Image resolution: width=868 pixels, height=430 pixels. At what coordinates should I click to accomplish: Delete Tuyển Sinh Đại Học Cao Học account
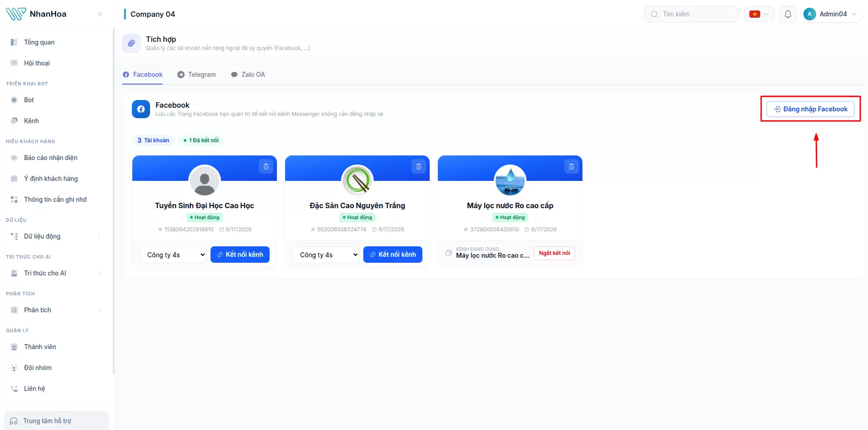click(x=266, y=167)
